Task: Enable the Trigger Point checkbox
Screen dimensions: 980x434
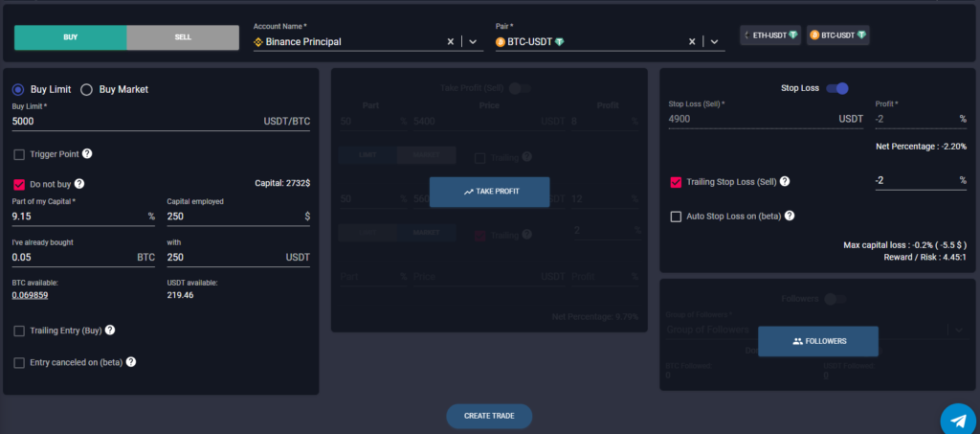Action: pyautogui.click(x=19, y=154)
